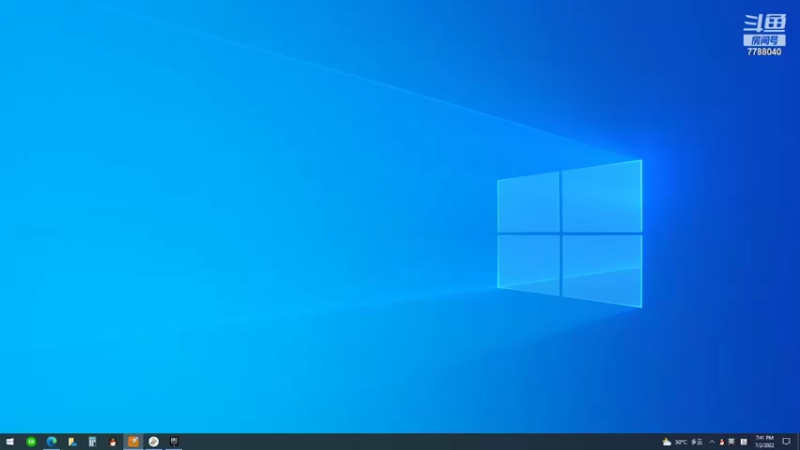The width and height of the screenshot is (800, 450).
Task: Open the dark square JetBrains-style taskbar app
Action: click(174, 442)
